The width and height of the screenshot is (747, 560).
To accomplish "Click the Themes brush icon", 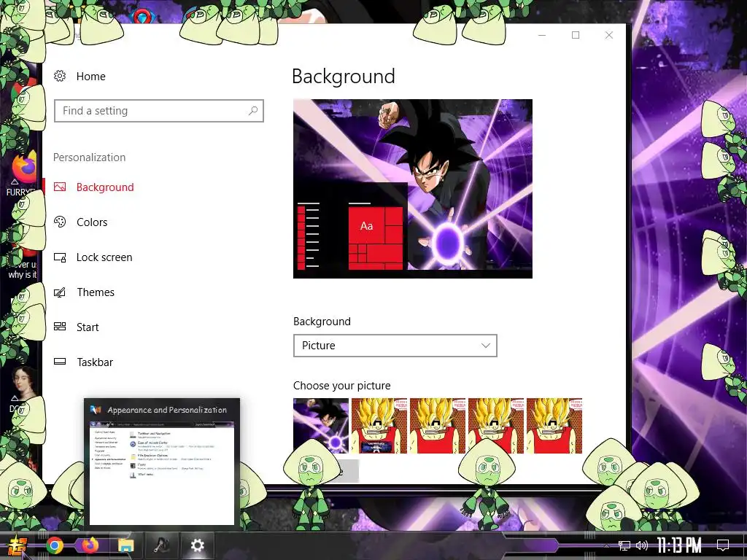I will coord(60,292).
